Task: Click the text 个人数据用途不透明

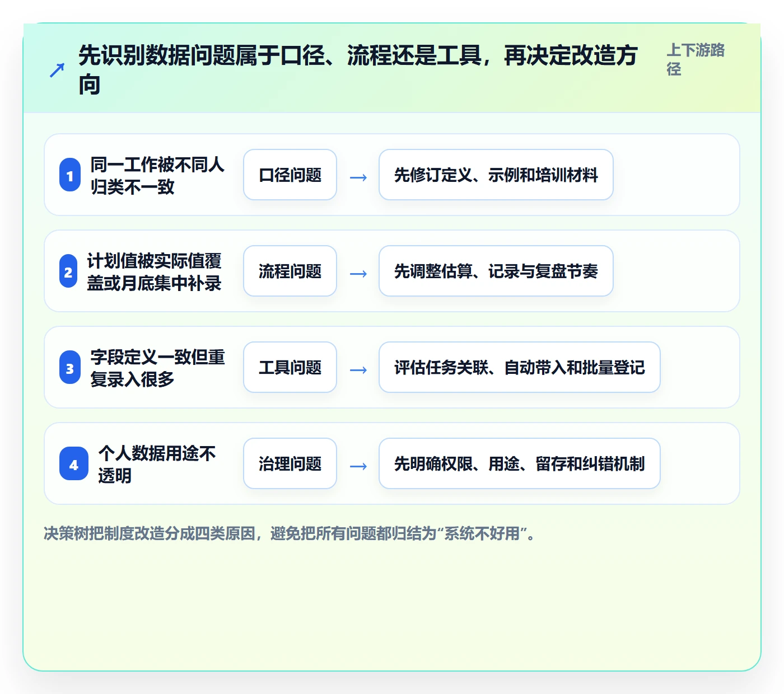Action: click(x=157, y=464)
